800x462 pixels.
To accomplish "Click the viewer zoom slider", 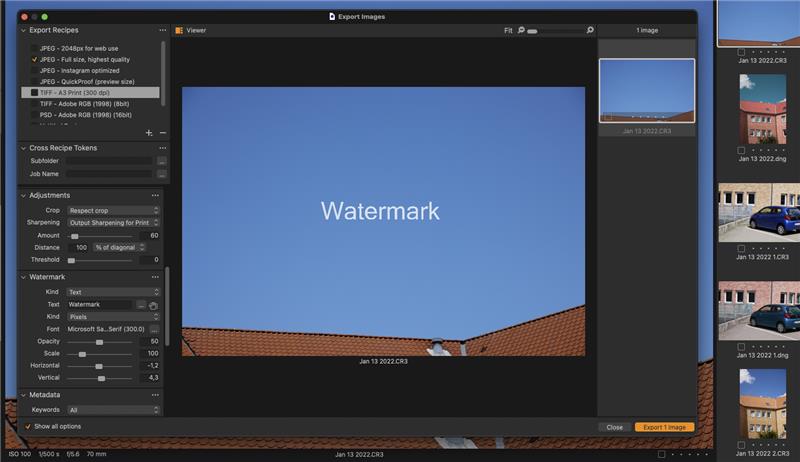I will [555, 31].
